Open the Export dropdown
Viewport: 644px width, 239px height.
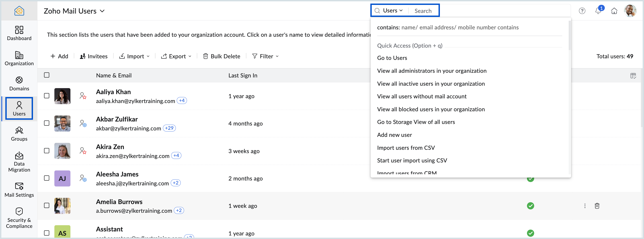click(x=176, y=56)
